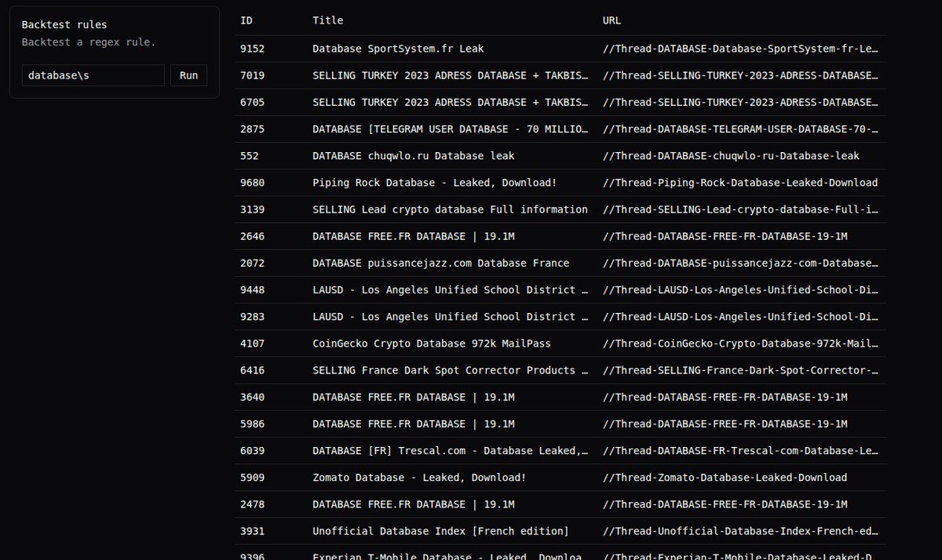The width and height of the screenshot is (942, 560).
Task: Select the LAUSD title in row 9283
Action: point(451,317)
